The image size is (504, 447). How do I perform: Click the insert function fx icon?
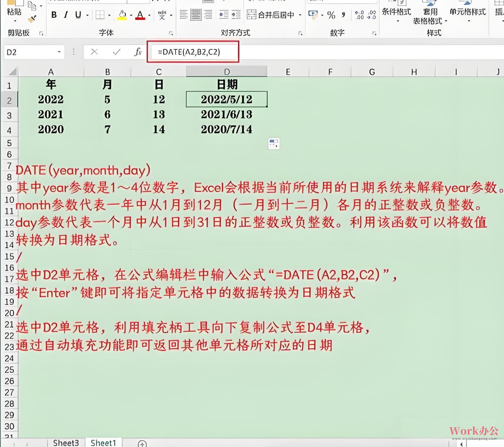[138, 52]
